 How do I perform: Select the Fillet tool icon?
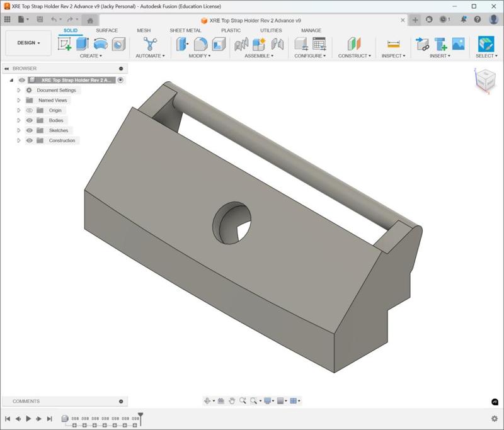pyautogui.click(x=201, y=44)
